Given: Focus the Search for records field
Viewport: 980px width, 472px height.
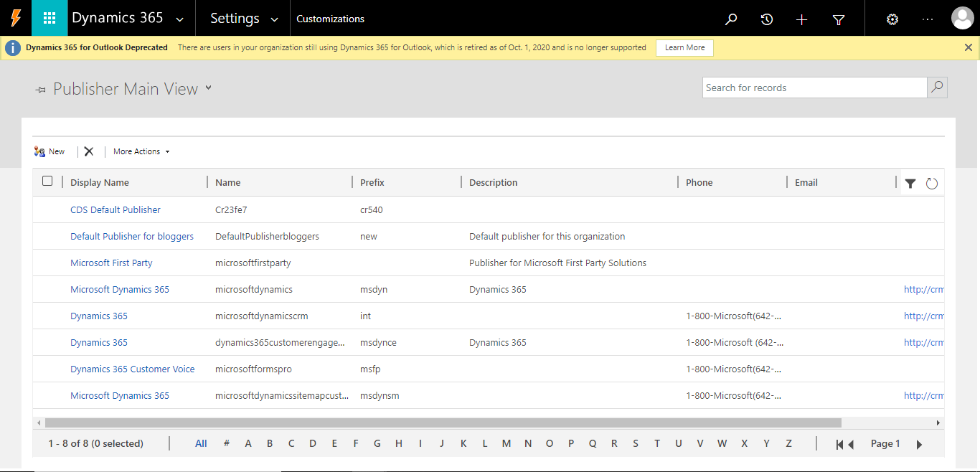Looking at the screenshot, I should (x=815, y=88).
